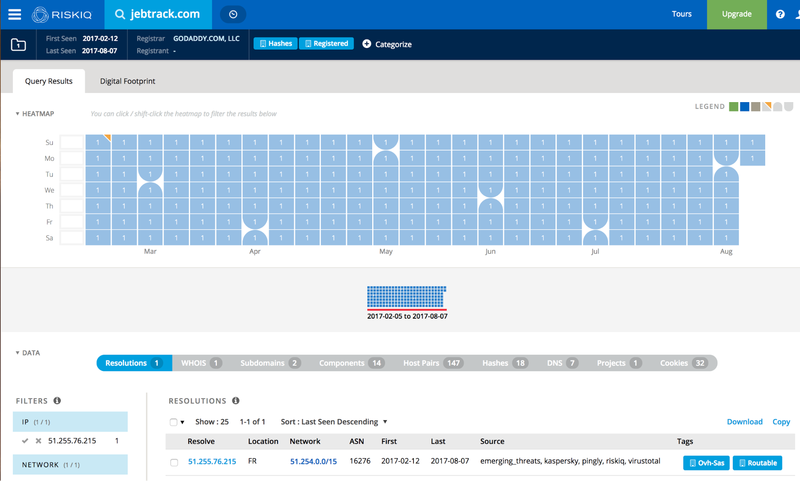Select the Hashes data tab
800x481 pixels.
click(x=504, y=363)
